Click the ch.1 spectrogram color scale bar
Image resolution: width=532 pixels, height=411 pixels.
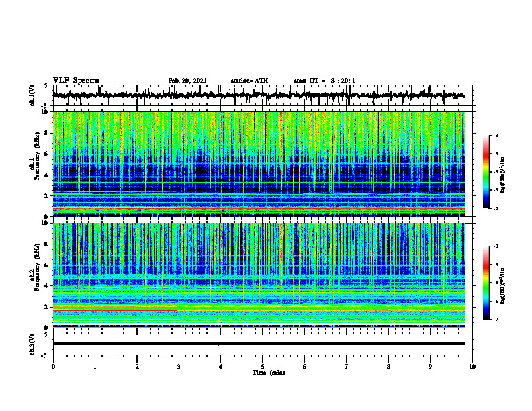point(486,172)
